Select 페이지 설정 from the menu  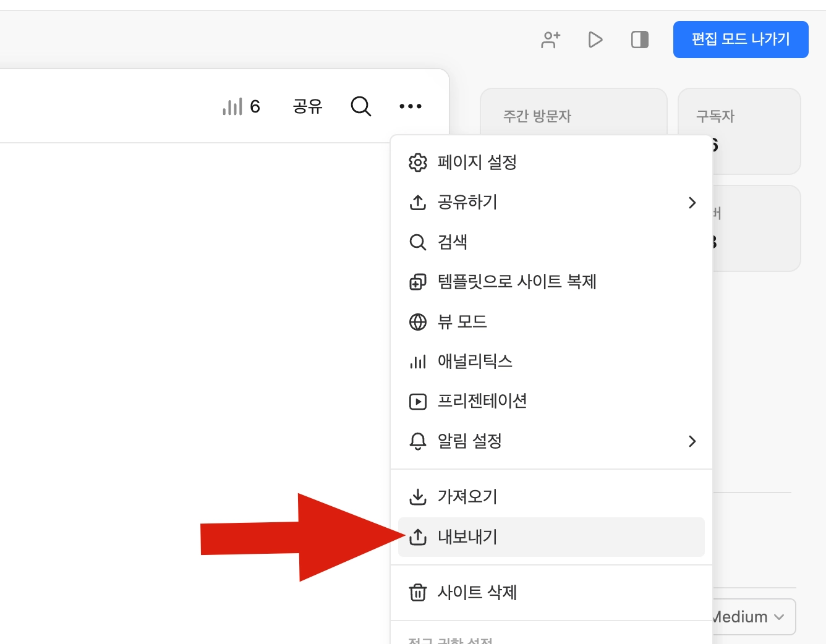tap(477, 163)
